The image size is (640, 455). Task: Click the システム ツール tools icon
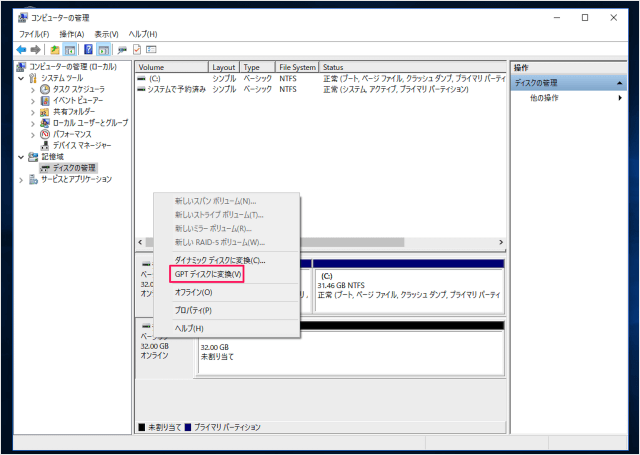pos(33,78)
